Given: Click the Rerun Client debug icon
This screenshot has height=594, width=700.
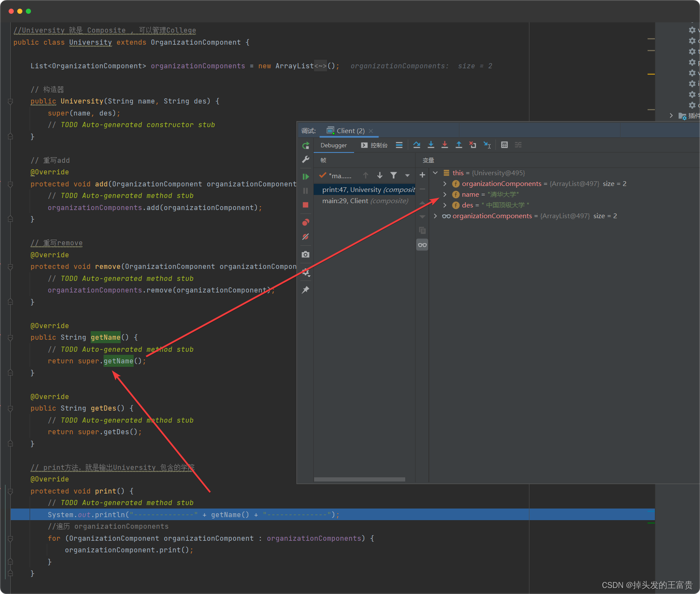Looking at the screenshot, I should [306, 146].
